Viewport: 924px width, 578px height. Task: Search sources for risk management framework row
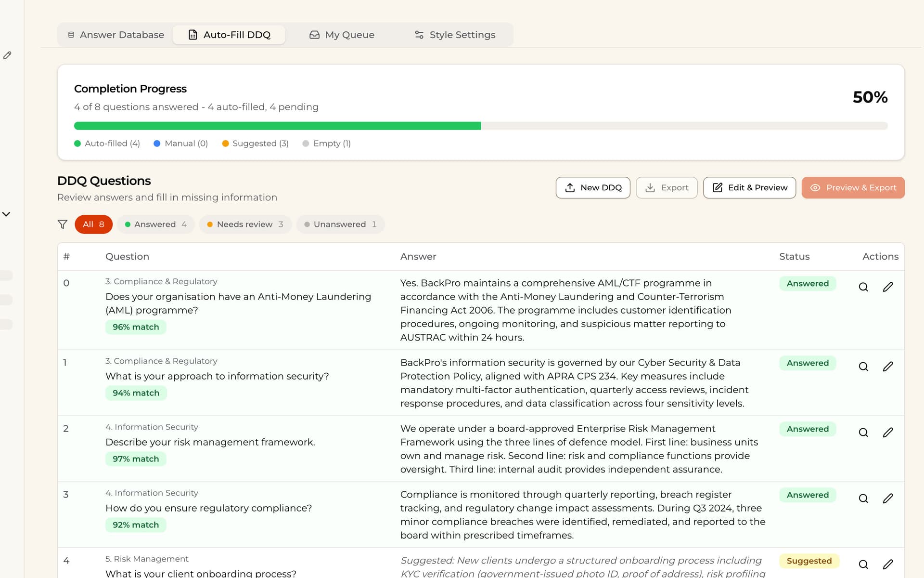click(x=863, y=433)
